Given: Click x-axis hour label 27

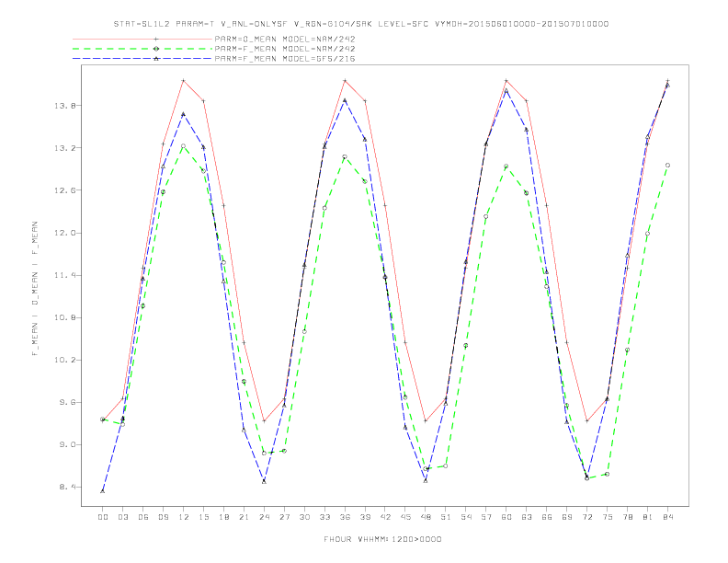Looking at the screenshot, I should [x=284, y=517].
